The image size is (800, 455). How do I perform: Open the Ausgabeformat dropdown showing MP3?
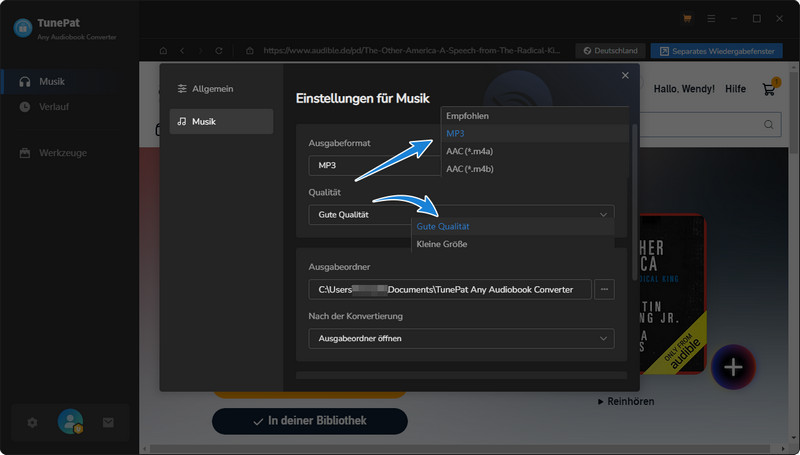[x=374, y=165]
